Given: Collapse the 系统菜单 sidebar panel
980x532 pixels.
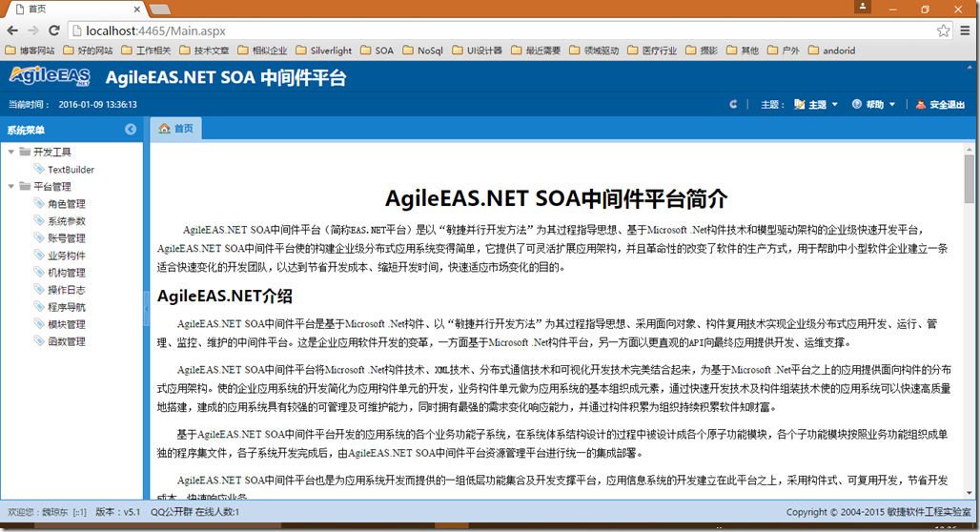Looking at the screenshot, I should (131, 130).
